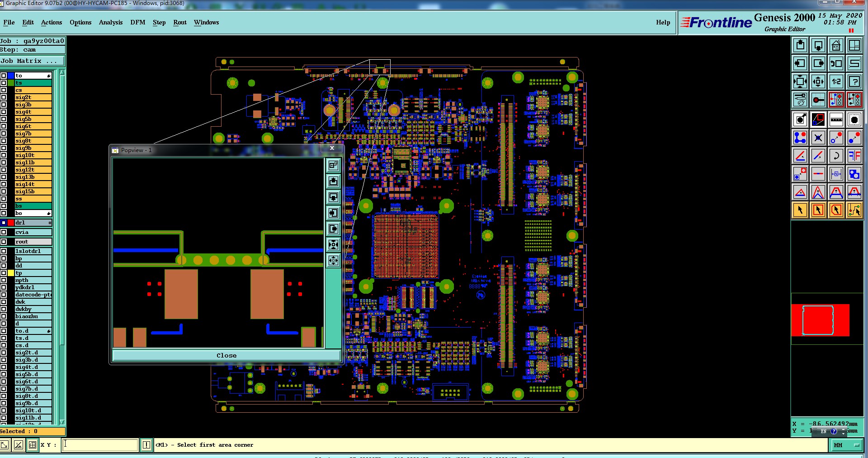Expand the drl layer small square marker
This screenshot has height=458, width=868.
point(50,223)
